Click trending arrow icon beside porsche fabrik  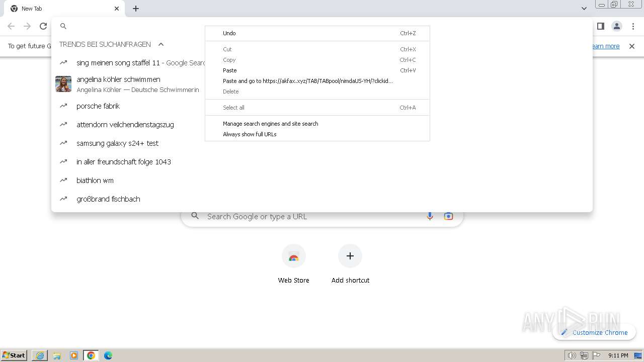click(x=63, y=106)
